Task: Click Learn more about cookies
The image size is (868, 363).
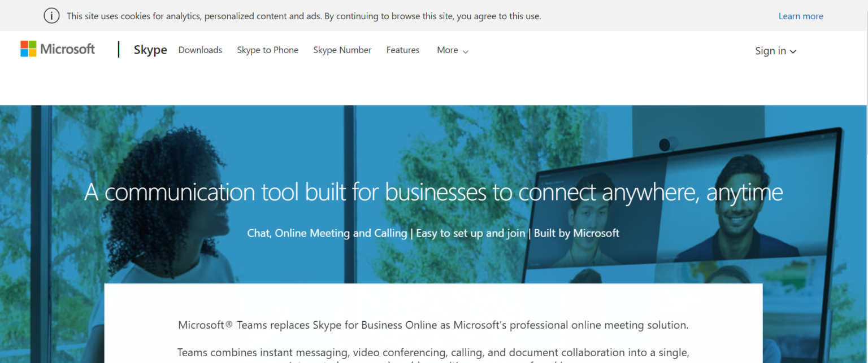Action: (801, 16)
